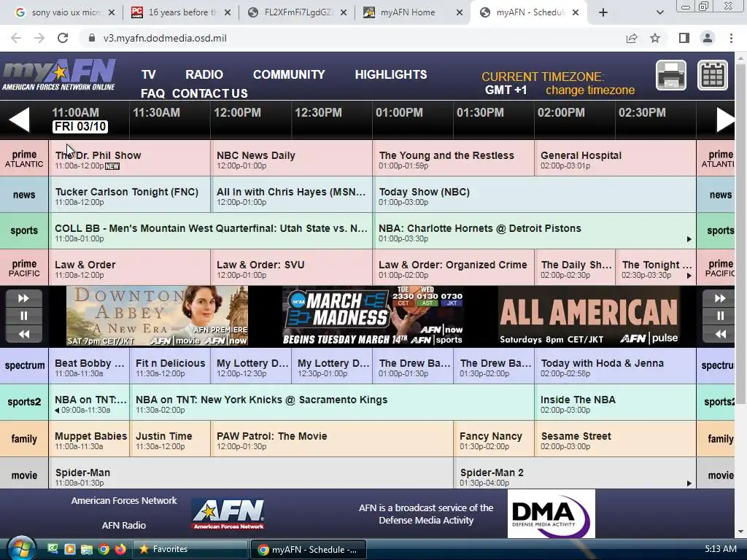This screenshot has height=560, width=747.
Task: Click the DMA logo in footer
Action: click(x=551, y=514)
